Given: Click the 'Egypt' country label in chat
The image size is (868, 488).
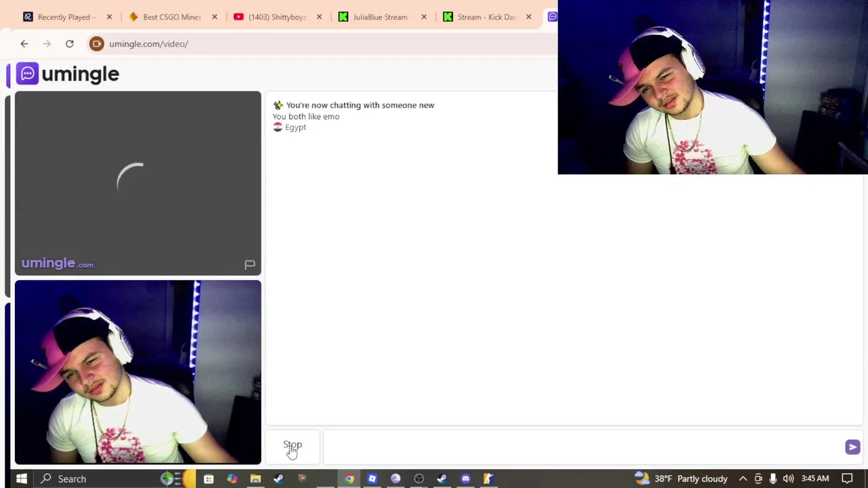Looking at the screenshot, I should click(x=295, y=127).
